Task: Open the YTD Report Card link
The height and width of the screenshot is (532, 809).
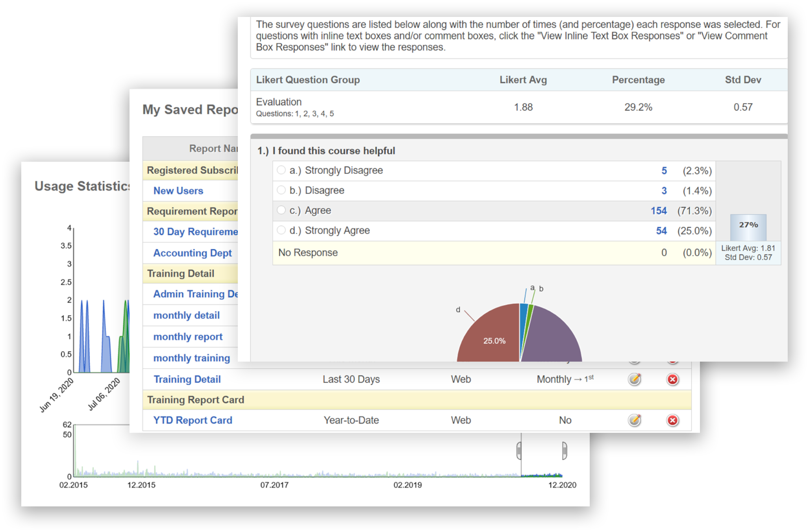Action: tap(193, 420)
